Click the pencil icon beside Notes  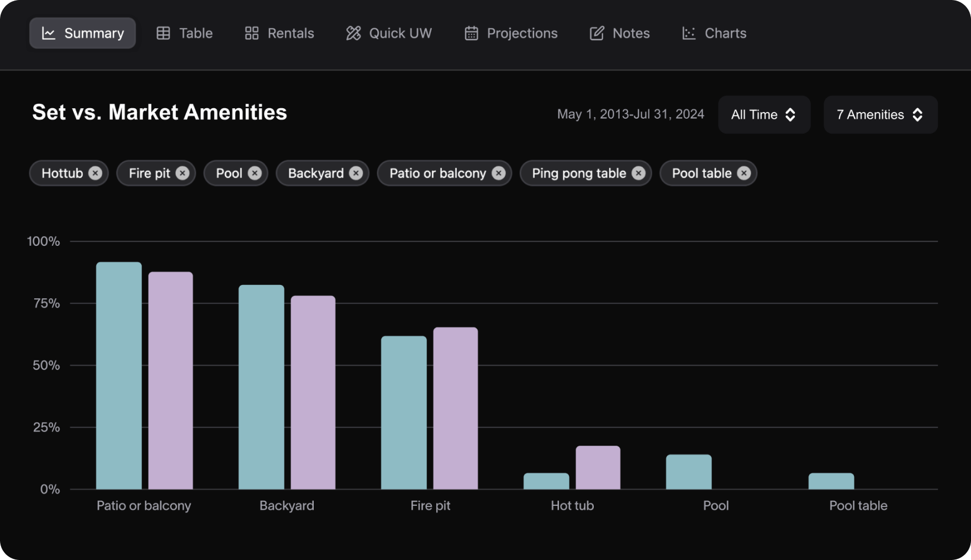click(597, 33)
